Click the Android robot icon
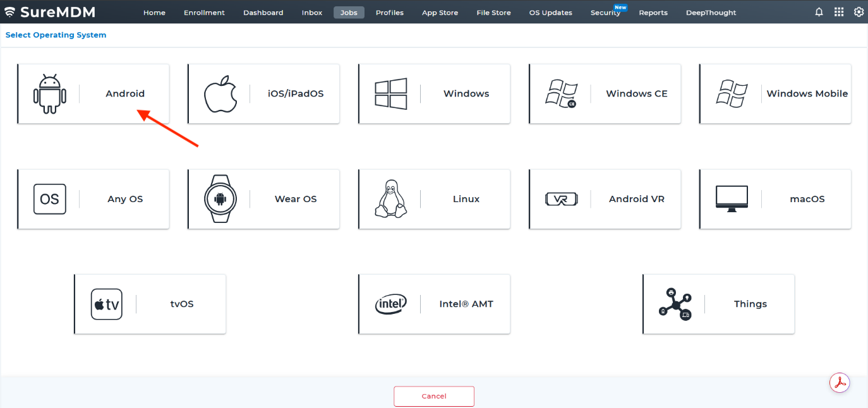868x408 pixels. coord(49,93)
